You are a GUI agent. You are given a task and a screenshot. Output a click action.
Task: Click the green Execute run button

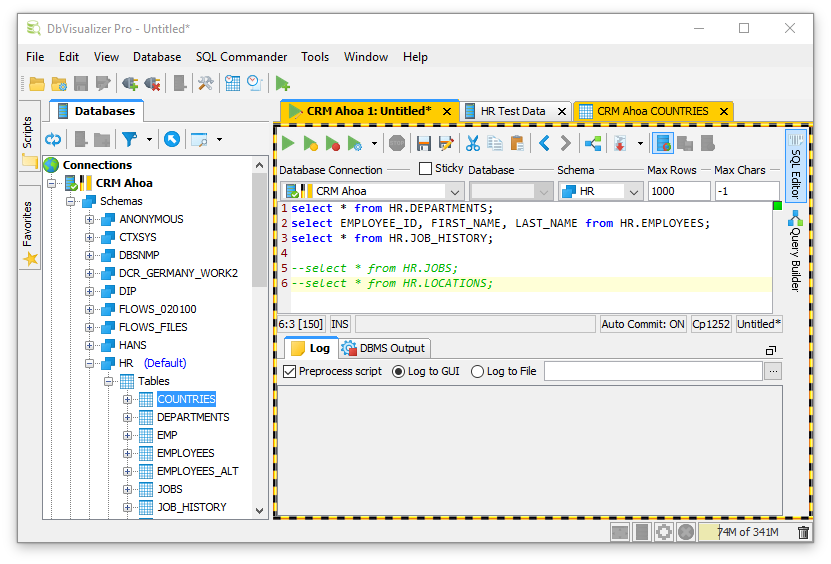tap(288, 144)
